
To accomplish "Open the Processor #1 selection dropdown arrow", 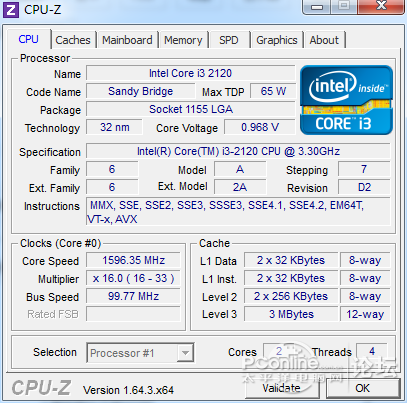I will [185, 353].
